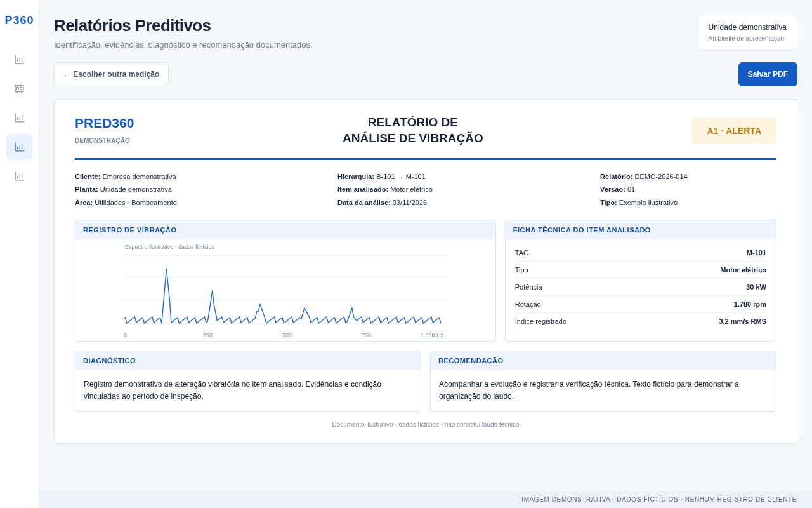Click the A1 · ALERTA status badge

(734, 131)
